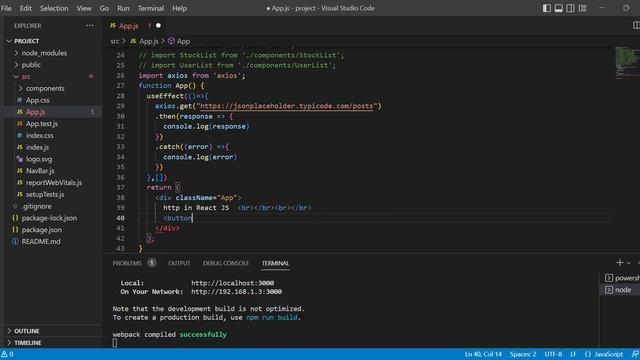Open customize layout icon
Viewport: 640px width, 360px height.
(x=582, y=8)
